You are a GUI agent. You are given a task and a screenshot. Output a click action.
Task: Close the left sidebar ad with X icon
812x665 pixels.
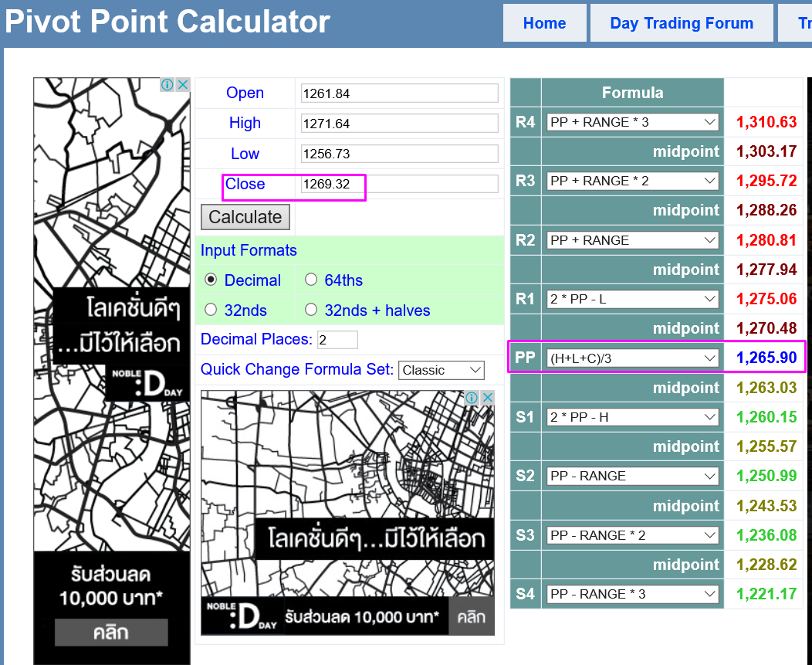pos(183,84)
